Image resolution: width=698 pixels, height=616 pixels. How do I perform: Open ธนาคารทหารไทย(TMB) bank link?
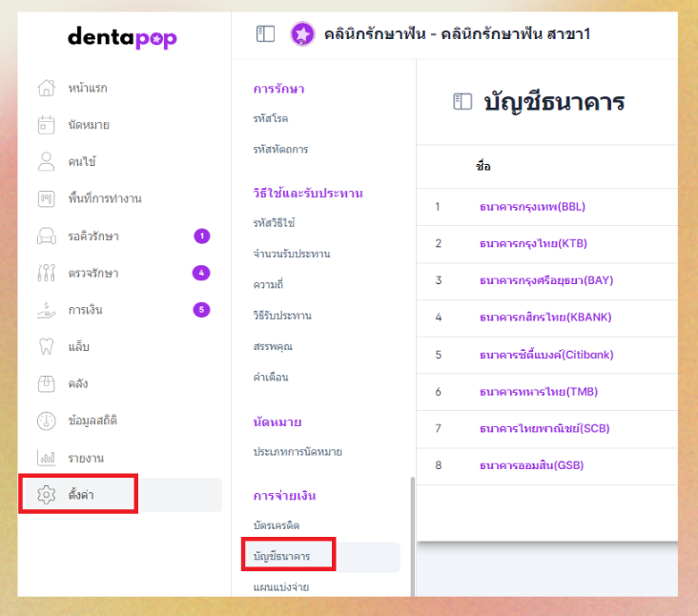pos(539,392)
